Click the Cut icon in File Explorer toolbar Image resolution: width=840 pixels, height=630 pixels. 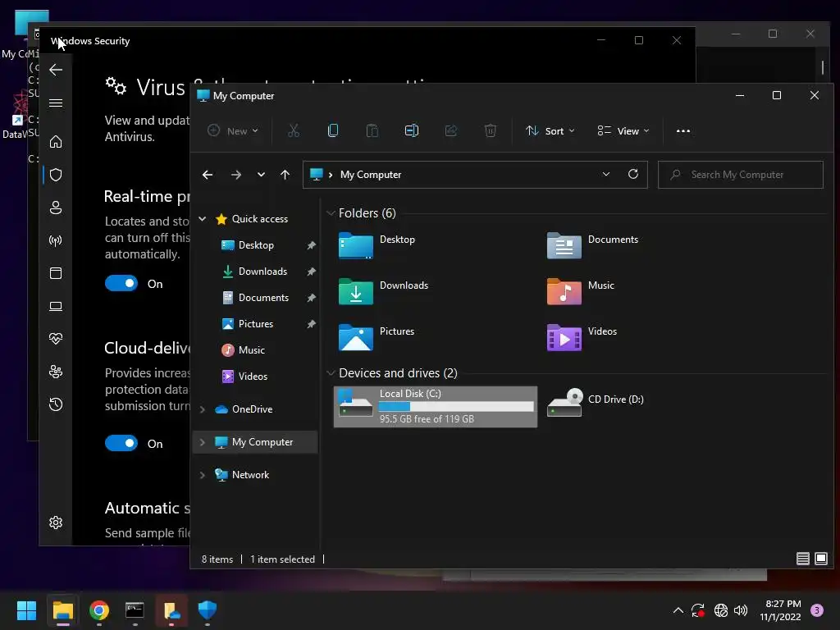tap(294, 130)
